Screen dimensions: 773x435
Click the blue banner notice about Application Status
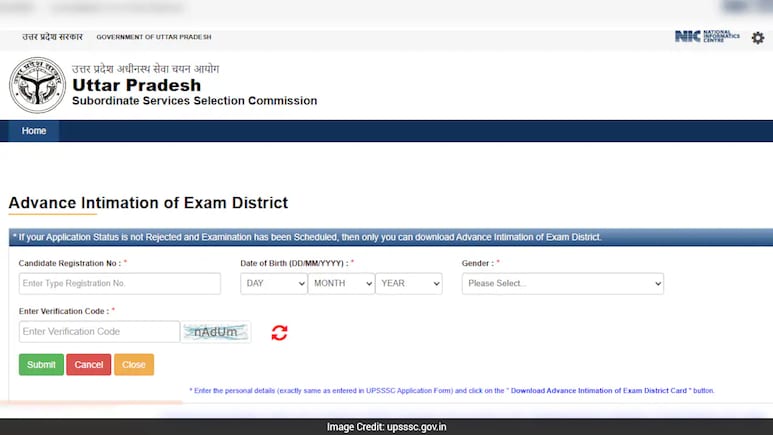pos(391,237)
